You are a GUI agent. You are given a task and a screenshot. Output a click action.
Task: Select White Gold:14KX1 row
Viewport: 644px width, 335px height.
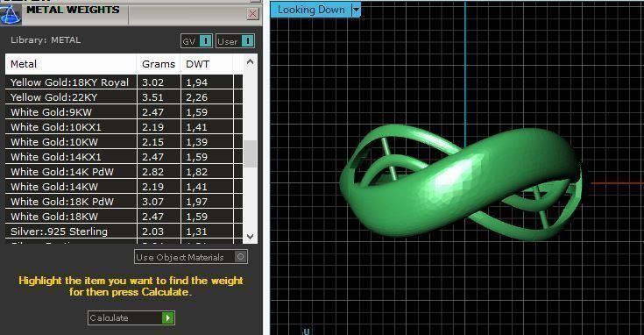pyautogui.click(x=124, y=157)
